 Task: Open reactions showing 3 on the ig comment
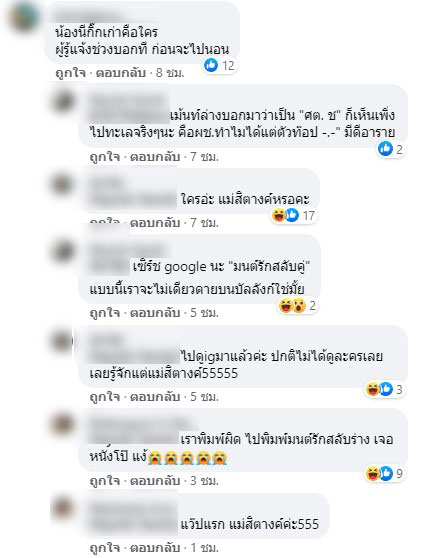385,389
